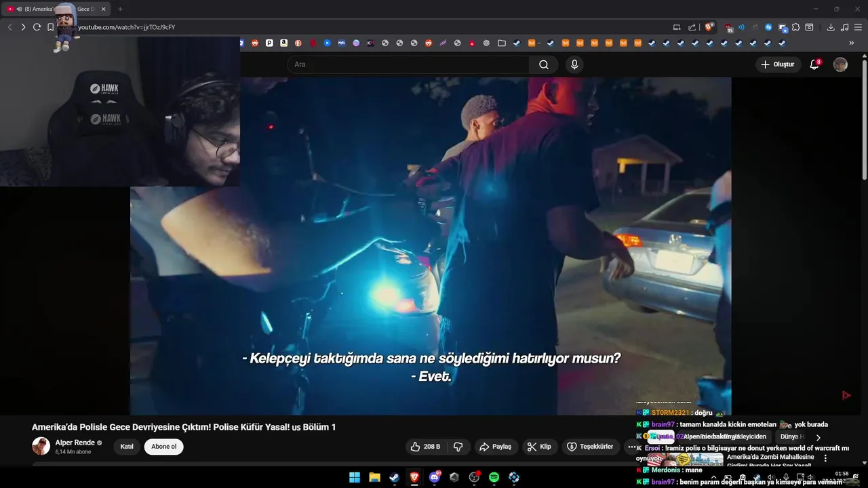
Task: Open browser downloads icon
Action: point(831,27)
